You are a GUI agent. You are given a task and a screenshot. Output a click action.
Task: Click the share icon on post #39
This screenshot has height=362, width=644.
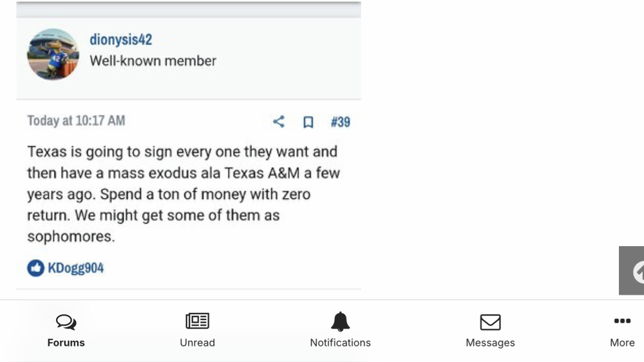coord(278,122)
